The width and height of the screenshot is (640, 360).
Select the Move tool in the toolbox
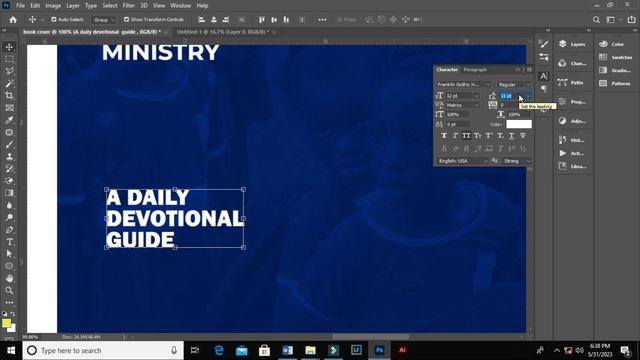(x=9, y=47)
